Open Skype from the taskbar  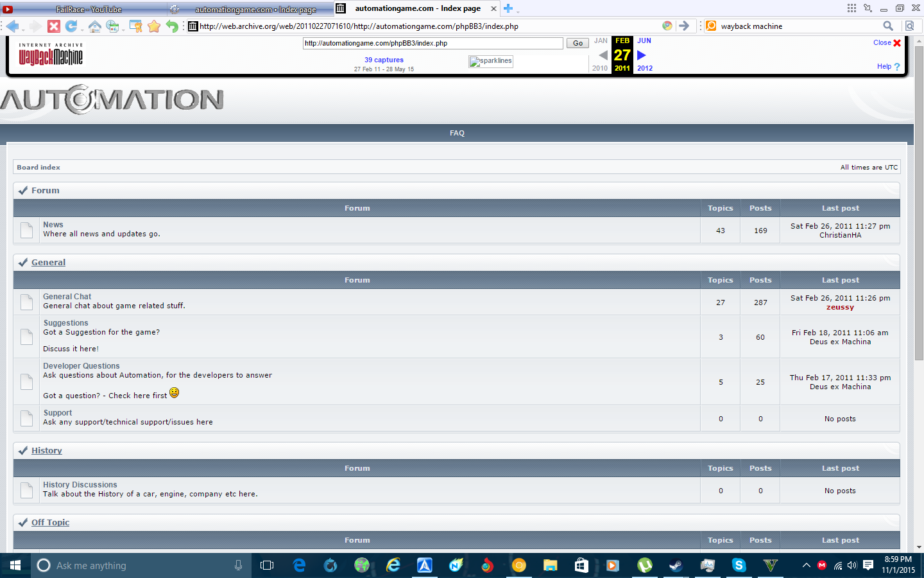click(739, 565)
